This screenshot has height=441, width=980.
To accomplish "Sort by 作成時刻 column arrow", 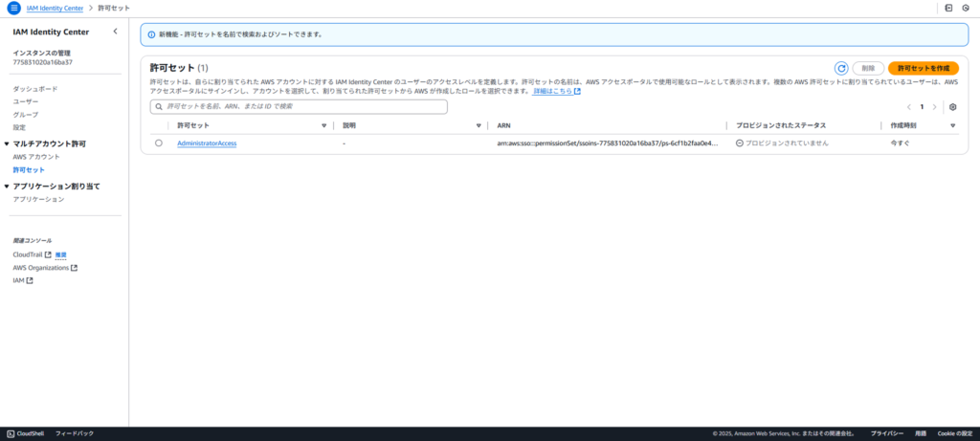I will 953,125.
